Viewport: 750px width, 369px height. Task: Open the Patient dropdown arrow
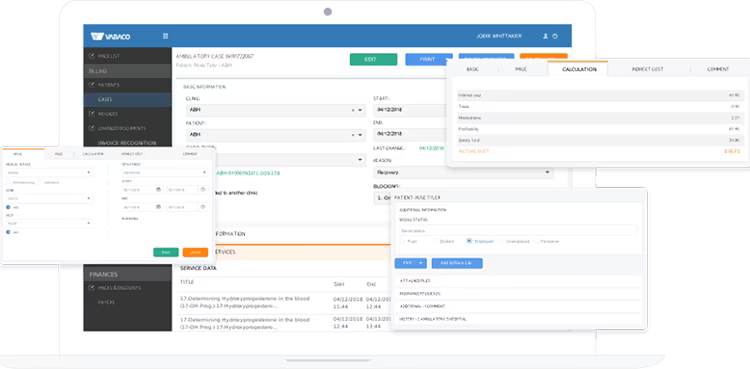pos(360,135)
